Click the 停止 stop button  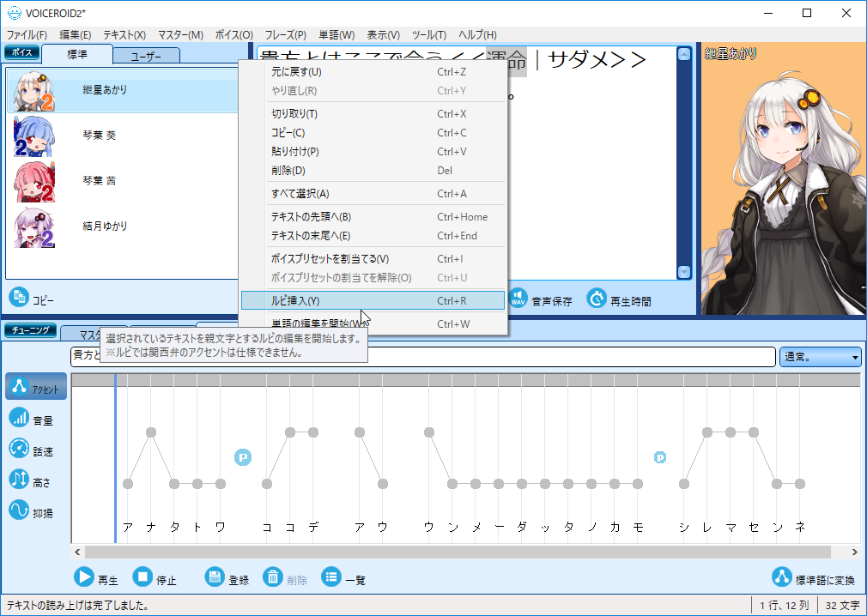[155, 578]
